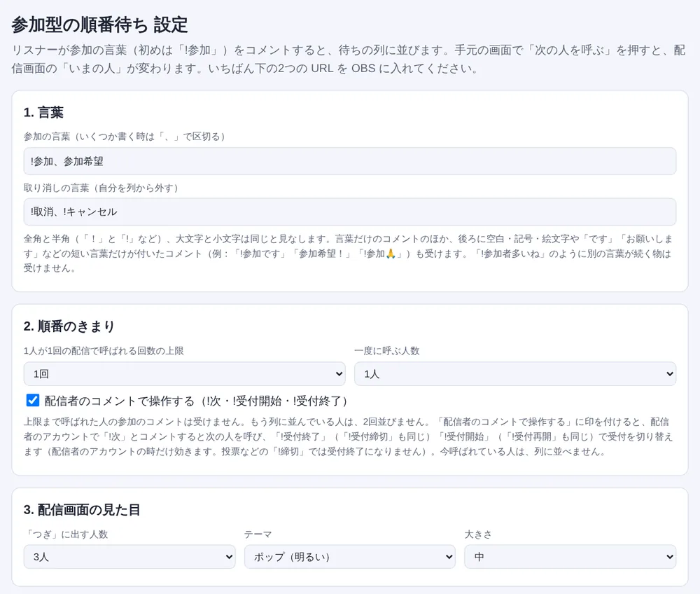
Task: Open the 「つぎ」に出す人数 dropdown showing 3人
Action: (129, 556)
